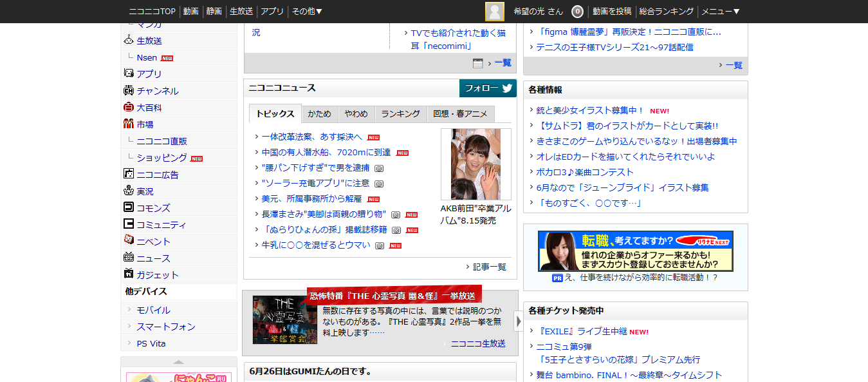Expand the その他▼ menu in top bar

pyautogui.click(x=307, y=12)
